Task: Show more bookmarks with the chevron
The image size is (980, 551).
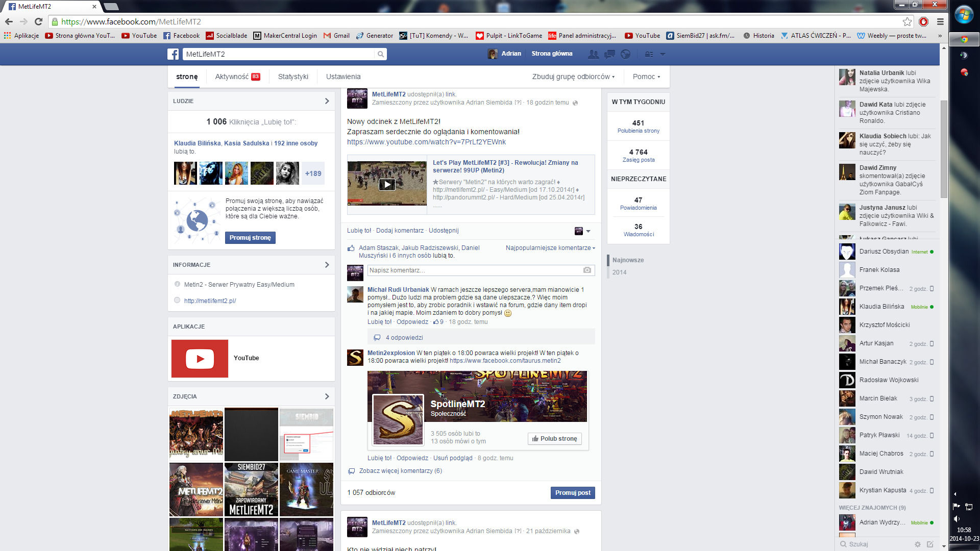Action: tap(940, 36)
